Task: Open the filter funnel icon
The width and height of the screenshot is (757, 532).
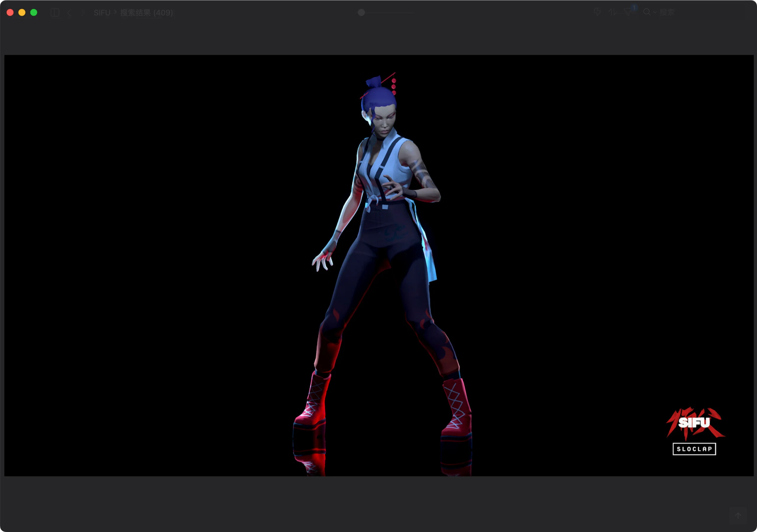Action: (x=628, y=12)
